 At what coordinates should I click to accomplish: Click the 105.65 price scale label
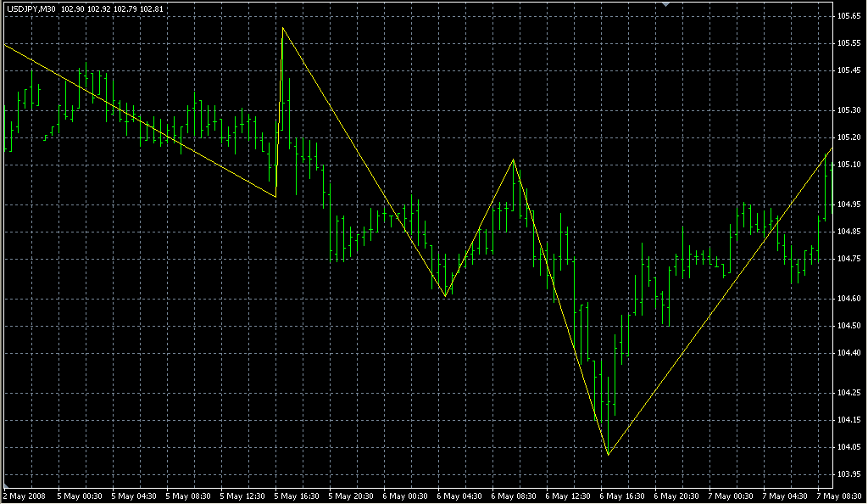click(x=849, y=16)
